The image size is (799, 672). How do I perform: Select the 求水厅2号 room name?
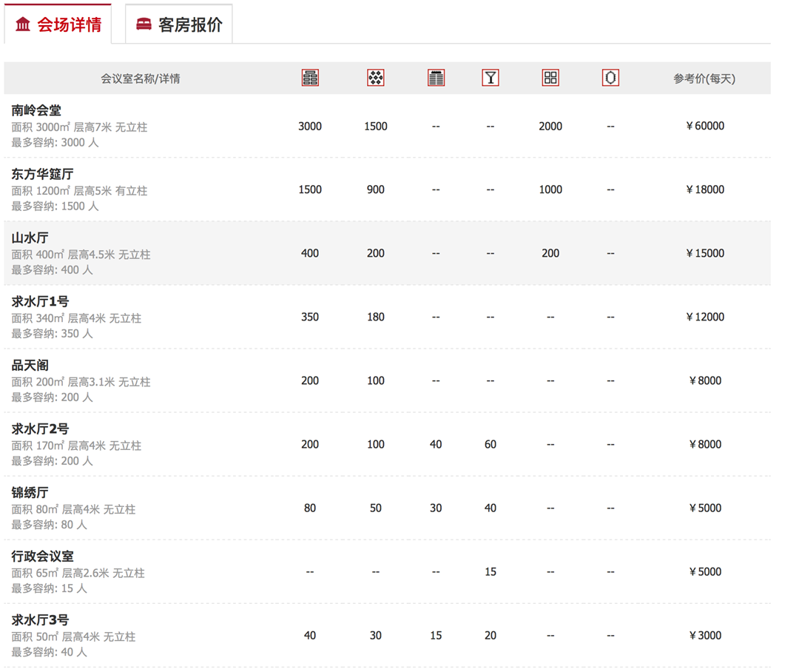coord(40,429)
